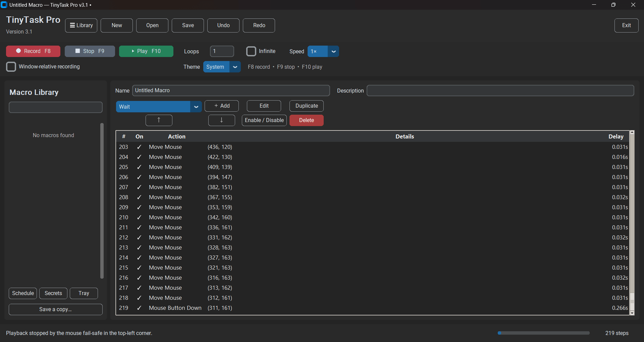
Task: Toggle the On checkmark for step 213
Action: pyautogui.click(x=139, y=247)
